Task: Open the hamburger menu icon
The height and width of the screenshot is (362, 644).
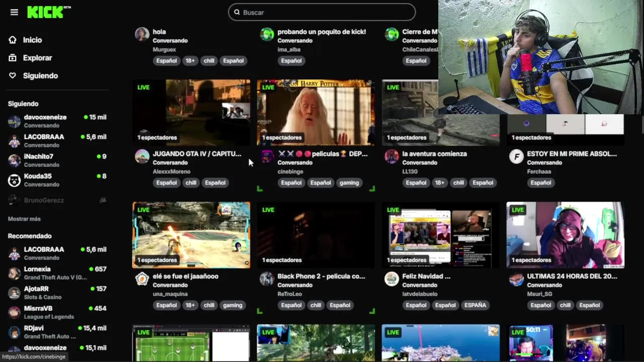Action: [14, 13]
